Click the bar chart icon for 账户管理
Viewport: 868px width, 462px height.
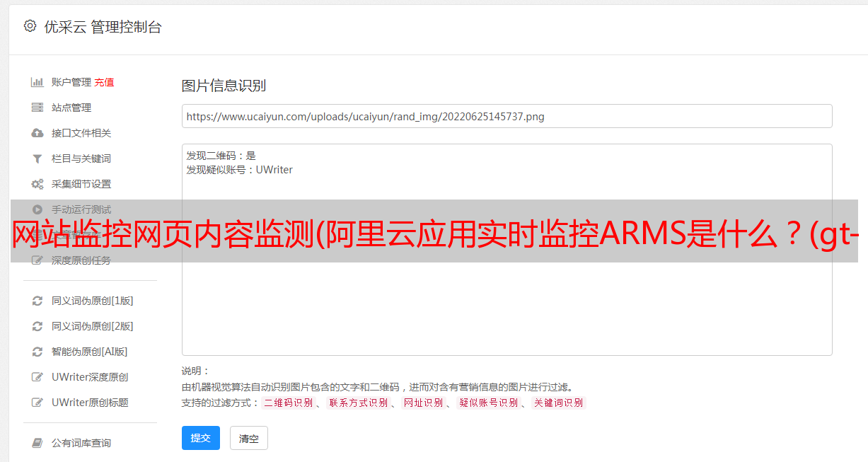click(37, 82)
